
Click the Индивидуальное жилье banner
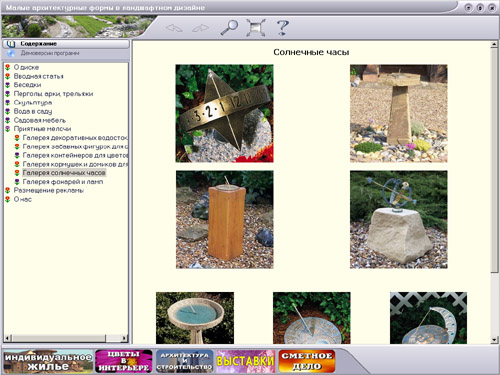[48, 361]
